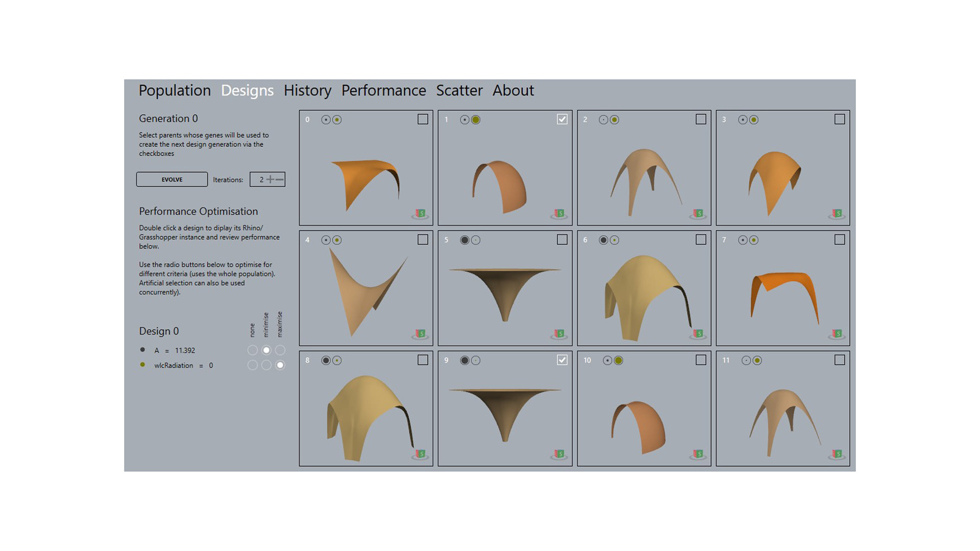Click the dark area indicator in design 9
Screen dimensions: 980x551
point(464,361)
